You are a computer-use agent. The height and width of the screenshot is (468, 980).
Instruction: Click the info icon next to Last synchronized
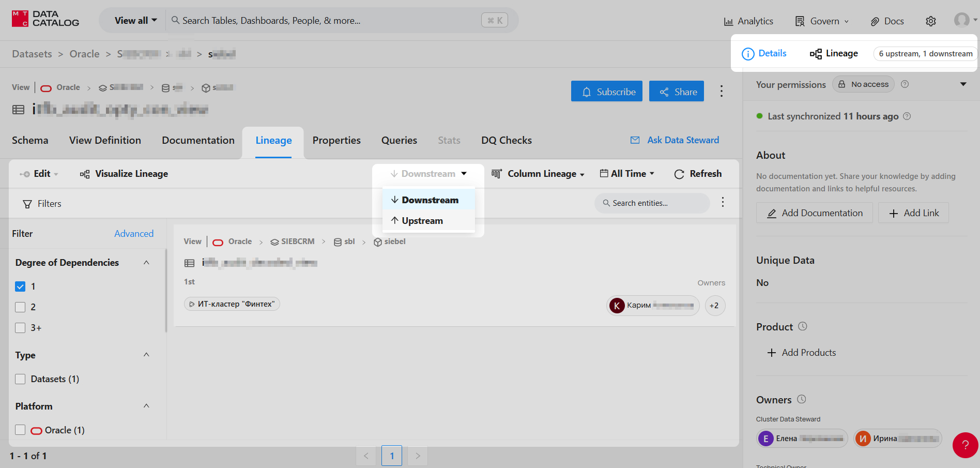click(907, 116)
